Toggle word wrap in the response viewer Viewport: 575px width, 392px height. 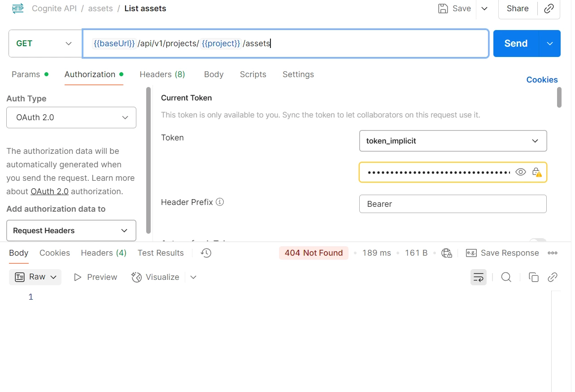point(479,277)
